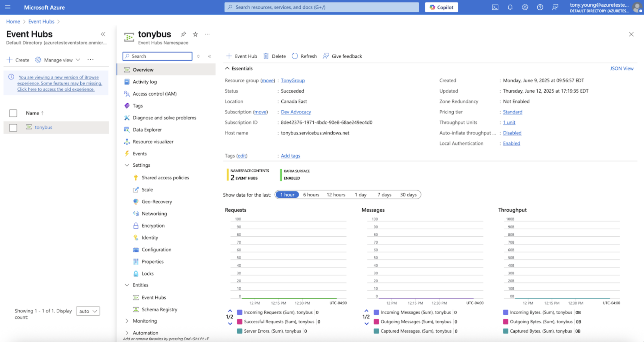Click the Delete trash icon

(266, 56)
